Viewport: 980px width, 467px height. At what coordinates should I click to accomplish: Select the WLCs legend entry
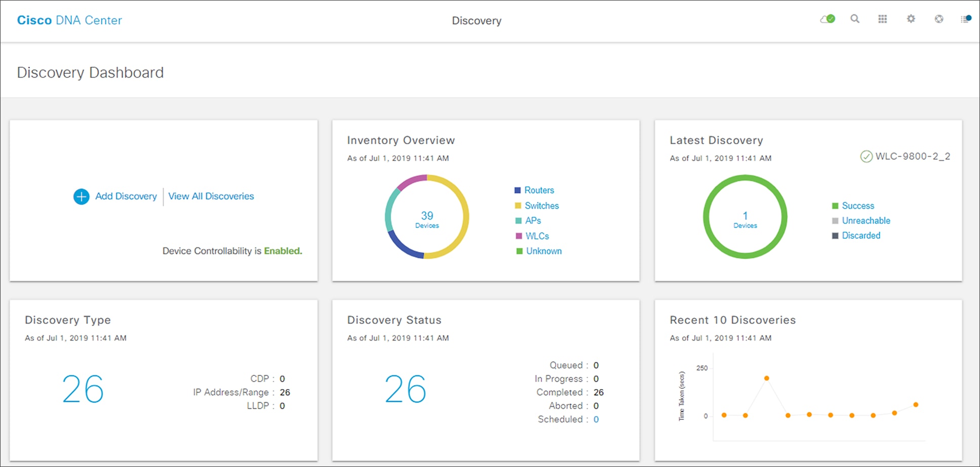(x=537, y=236)
